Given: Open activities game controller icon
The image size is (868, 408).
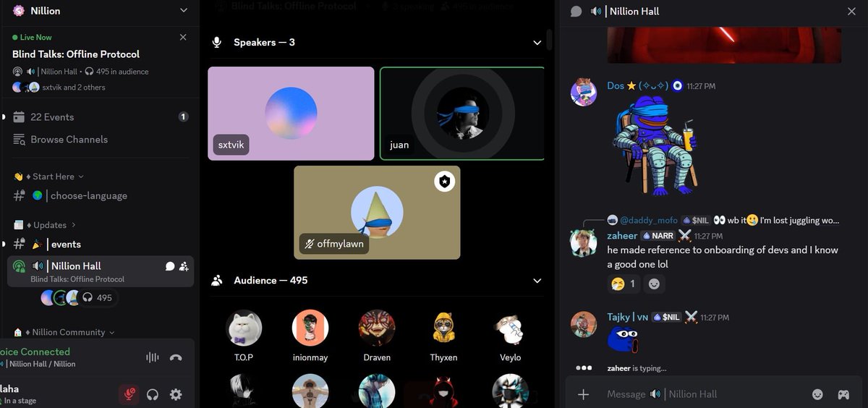Looking at the screenshot, I should pos(843,394).
